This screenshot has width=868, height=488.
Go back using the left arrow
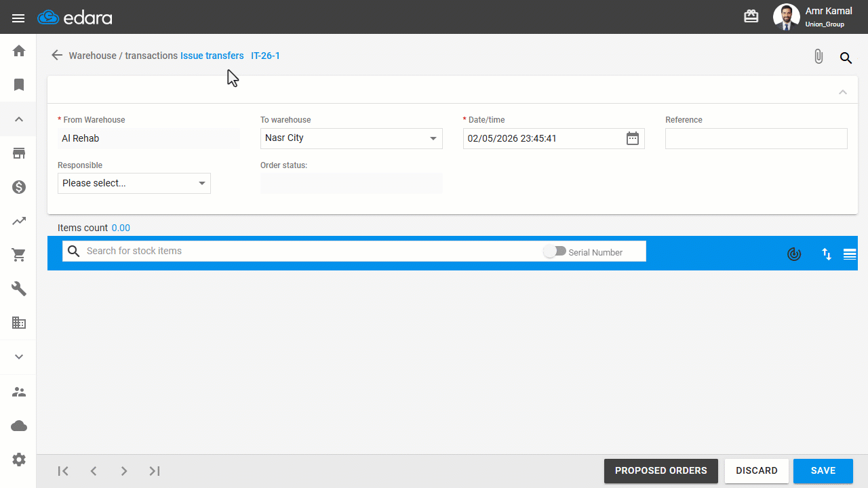[57, 56]
